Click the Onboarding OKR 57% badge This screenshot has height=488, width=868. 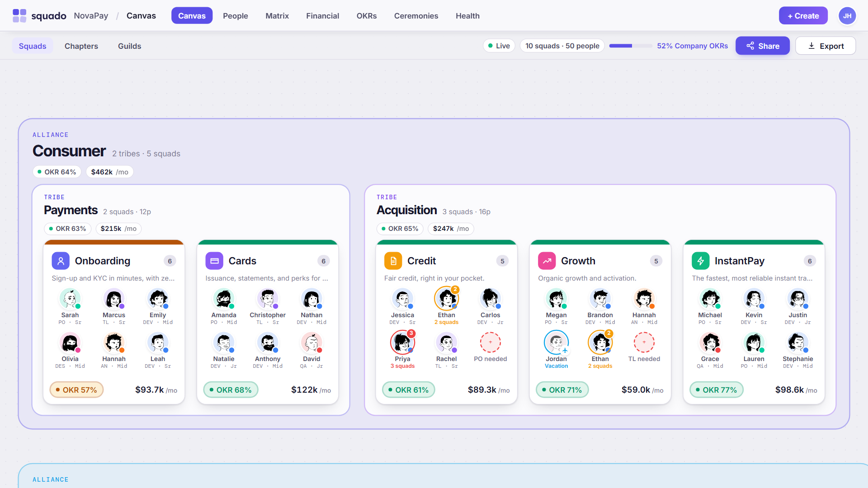pyautogui.click(x=76, y=390)
